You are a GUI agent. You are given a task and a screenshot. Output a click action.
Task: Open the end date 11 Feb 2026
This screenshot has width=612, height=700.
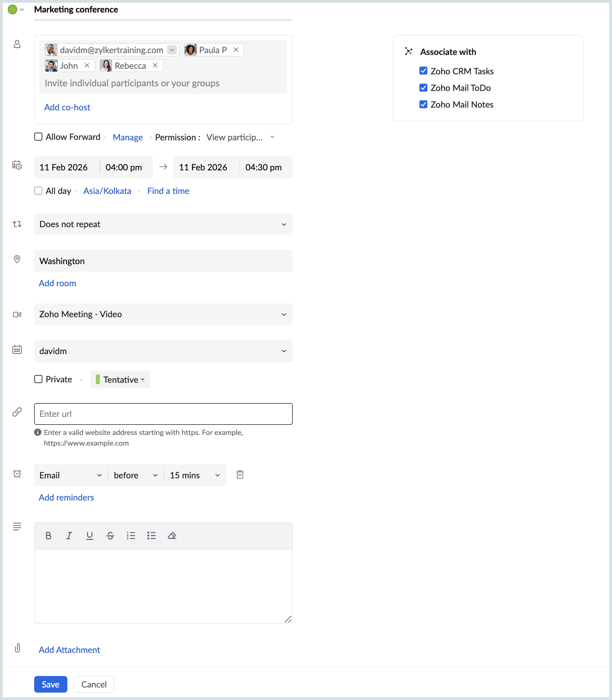coord(203,167)
